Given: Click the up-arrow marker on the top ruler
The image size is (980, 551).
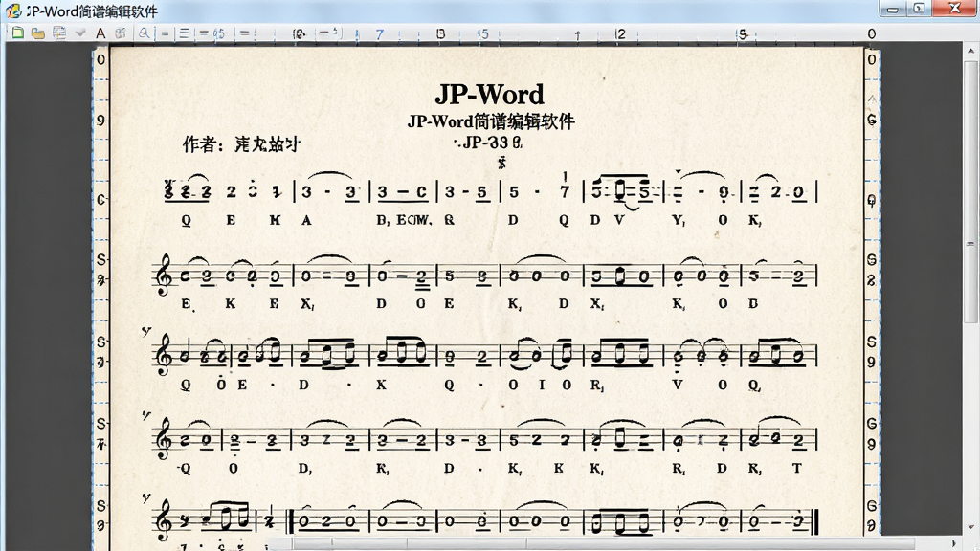Looking at the screenshot, I should point(577,35).
